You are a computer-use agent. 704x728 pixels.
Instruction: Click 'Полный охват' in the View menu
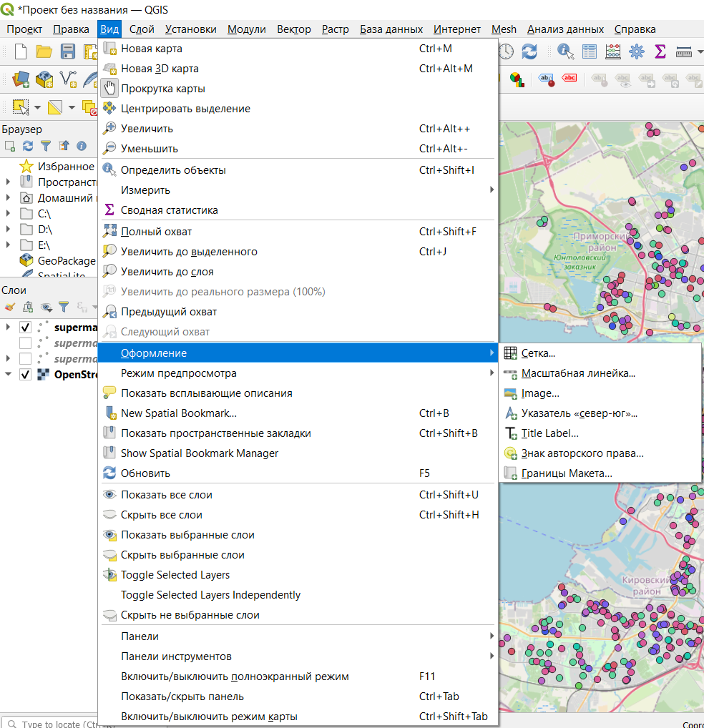[156, 232]
